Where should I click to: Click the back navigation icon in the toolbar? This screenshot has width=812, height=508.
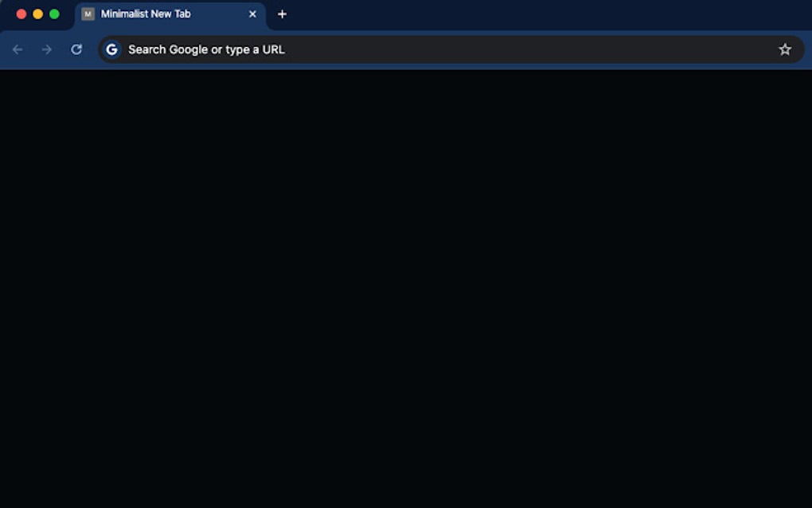[18, 49]
